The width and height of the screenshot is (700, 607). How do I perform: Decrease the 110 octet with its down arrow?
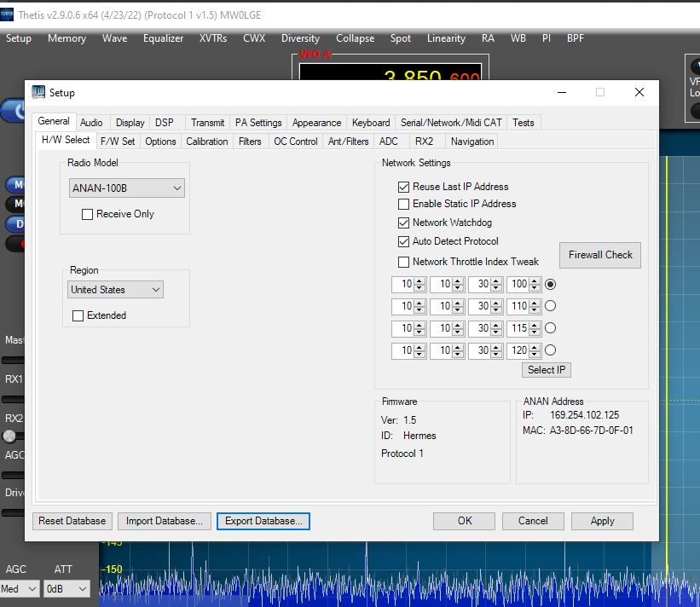[x=535, y=309]
